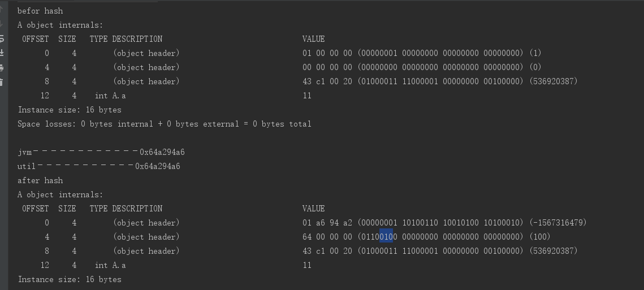Click the "befor hash" output line
The height and width of the screenshot is (290, 644).
[40, 11]
